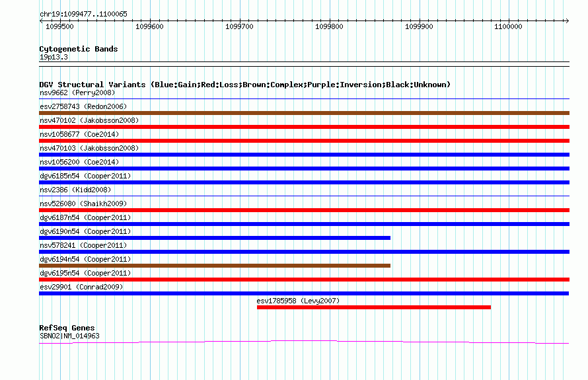Open dgv6194n54 (Cooper2011) label
Screen dimensions: 588x380
[85, 259]
